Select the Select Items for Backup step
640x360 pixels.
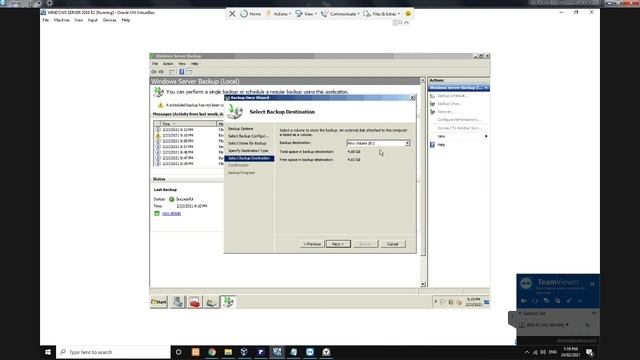[247, 143]
